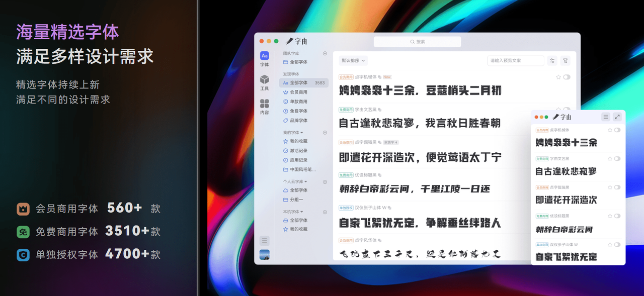The width and height of the screenshot is (644, 296).
Task: Open preview settings sliders icon
Action: click(552, 61)
